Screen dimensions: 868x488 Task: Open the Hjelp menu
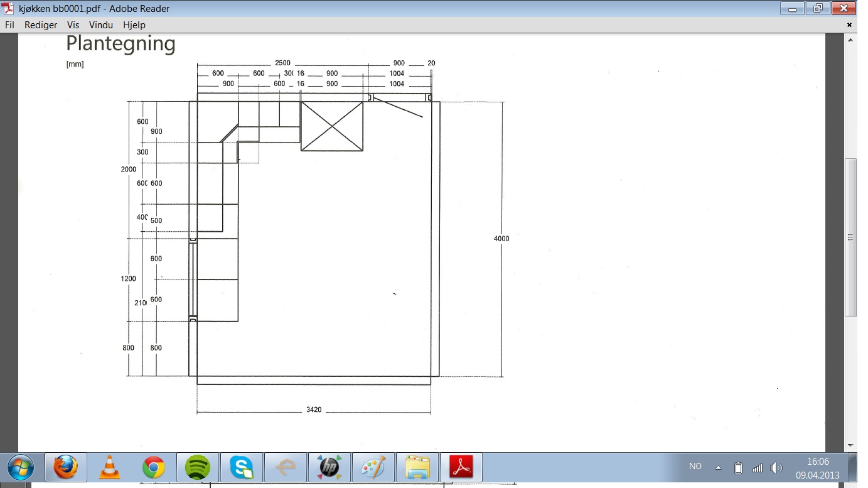pyautogui.click(x=134, y=25)
